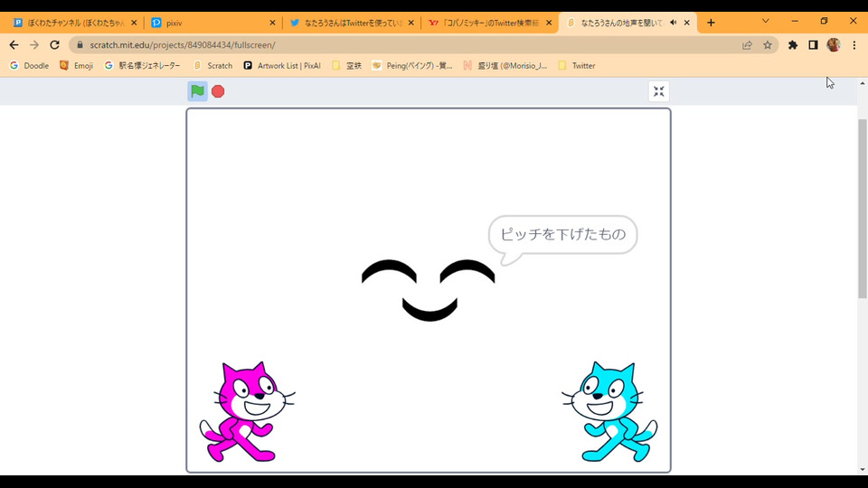The height and width of the screenshot is (488, 868).
Task: Mute the audio of the Scratch tab
Action: (673, 23)
